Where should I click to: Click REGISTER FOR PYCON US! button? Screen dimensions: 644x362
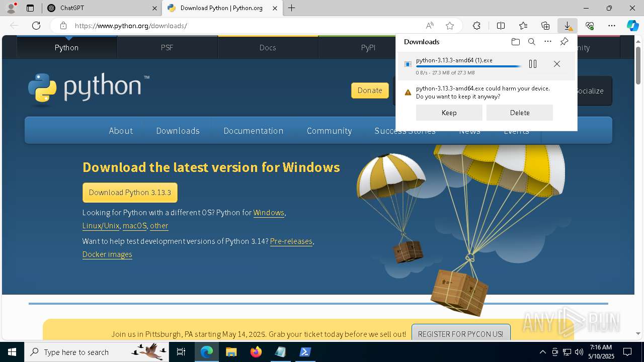coord(460,334)
